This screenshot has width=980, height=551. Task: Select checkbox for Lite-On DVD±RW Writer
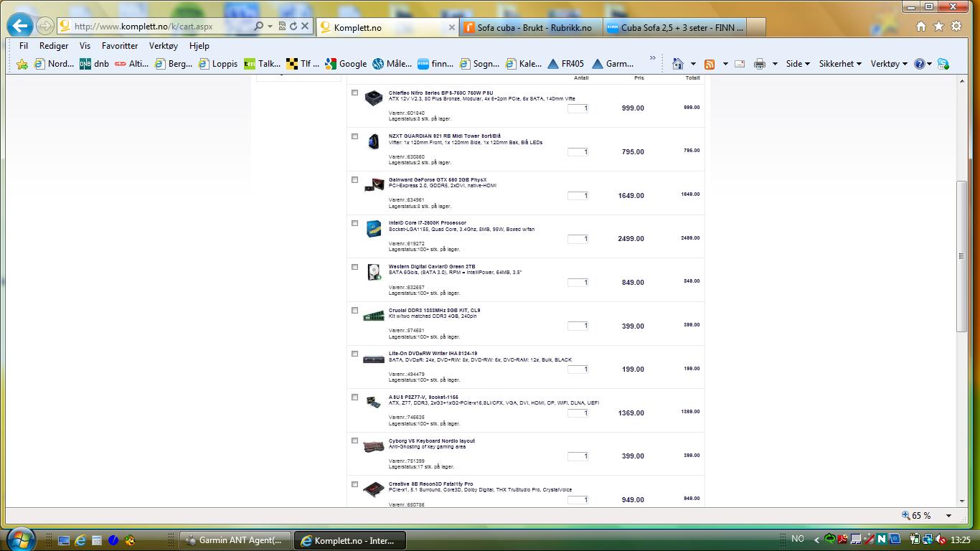click(354, 354)
